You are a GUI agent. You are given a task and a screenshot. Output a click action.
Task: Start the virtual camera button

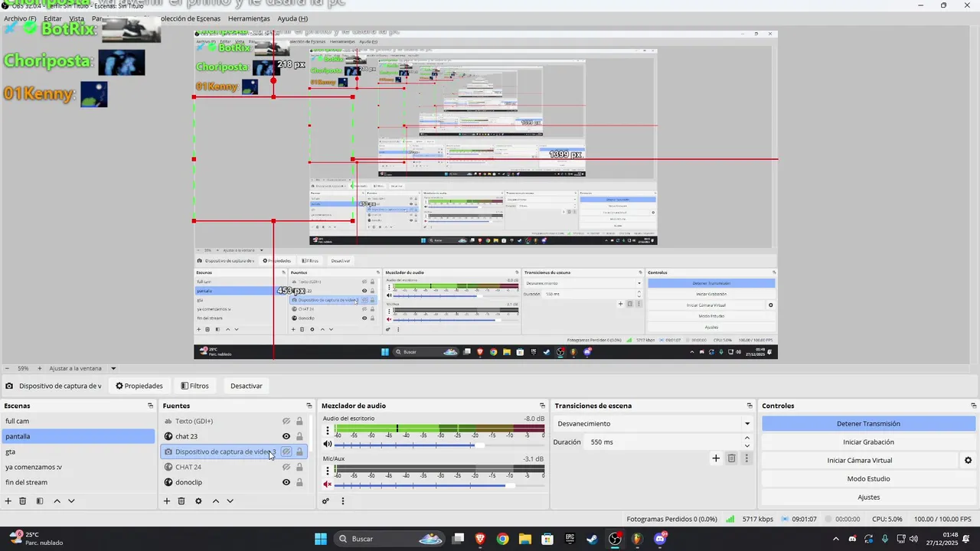tap(859, 460)
